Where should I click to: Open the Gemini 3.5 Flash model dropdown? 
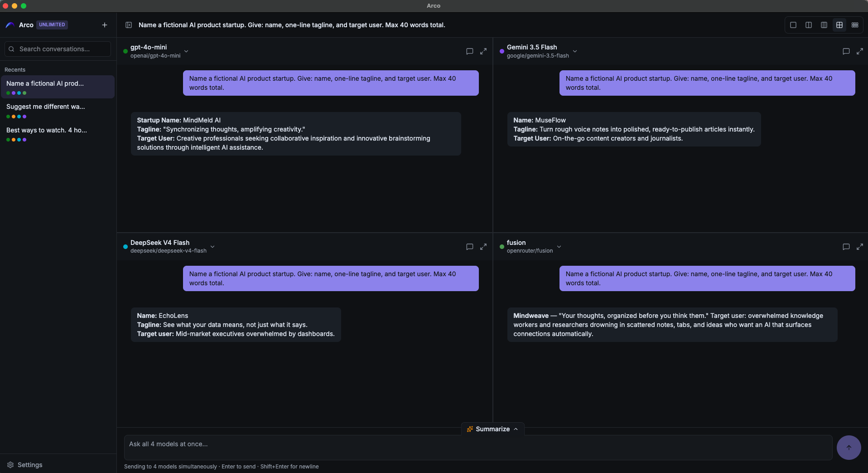pos(575,51)
